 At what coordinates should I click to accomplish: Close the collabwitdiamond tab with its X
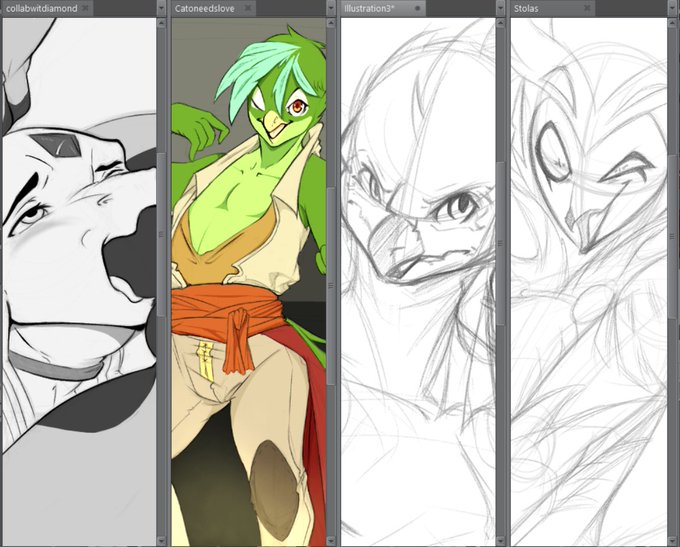pos(86,8)
